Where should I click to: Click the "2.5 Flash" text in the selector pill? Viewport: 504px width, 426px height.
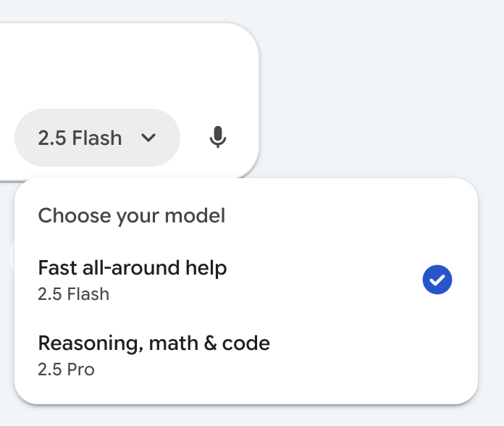80,138
